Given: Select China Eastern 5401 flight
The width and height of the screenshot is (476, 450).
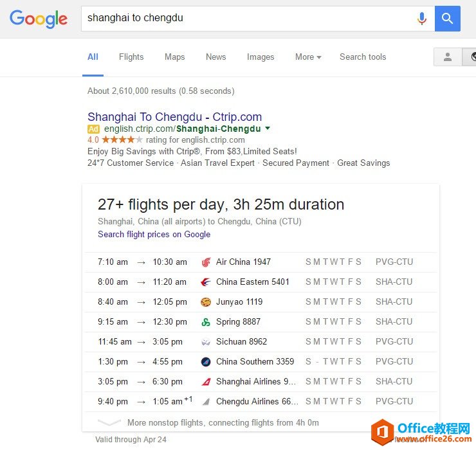Looking at the screenshot, I should [x=253, y=282].
